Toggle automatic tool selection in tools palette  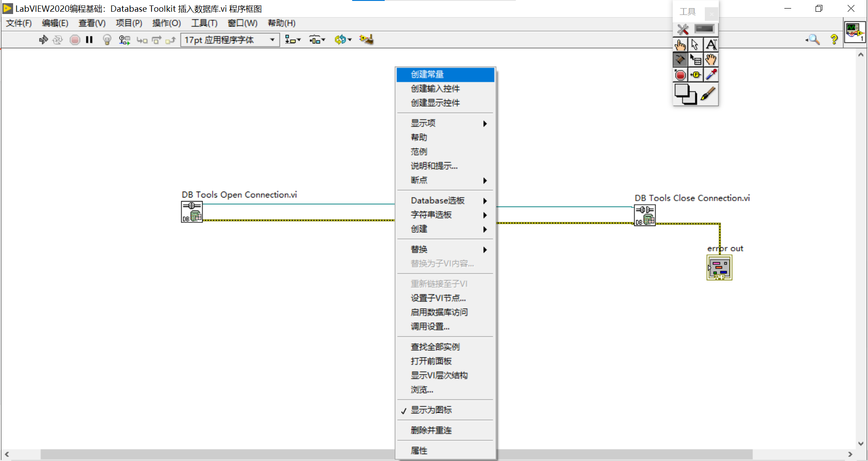(683, 29)
